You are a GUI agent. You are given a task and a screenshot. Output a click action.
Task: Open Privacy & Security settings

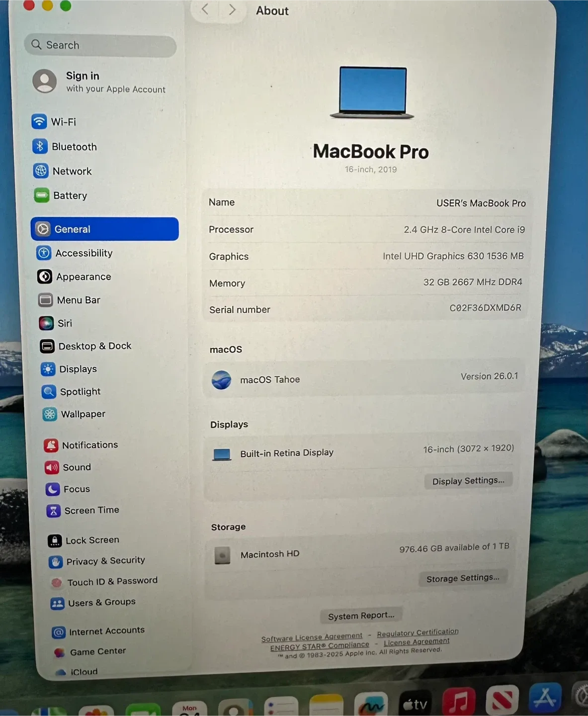(x=105, y=561)
